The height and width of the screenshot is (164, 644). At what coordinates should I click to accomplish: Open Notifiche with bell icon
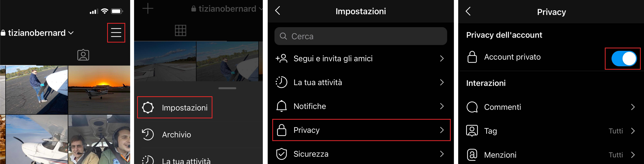361,106
